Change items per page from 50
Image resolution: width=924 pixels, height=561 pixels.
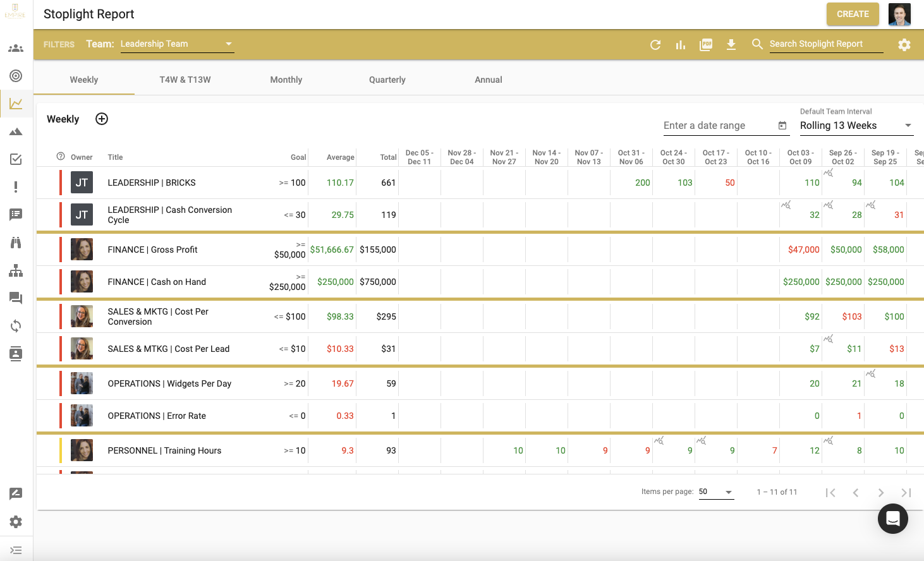pos(716,492)
